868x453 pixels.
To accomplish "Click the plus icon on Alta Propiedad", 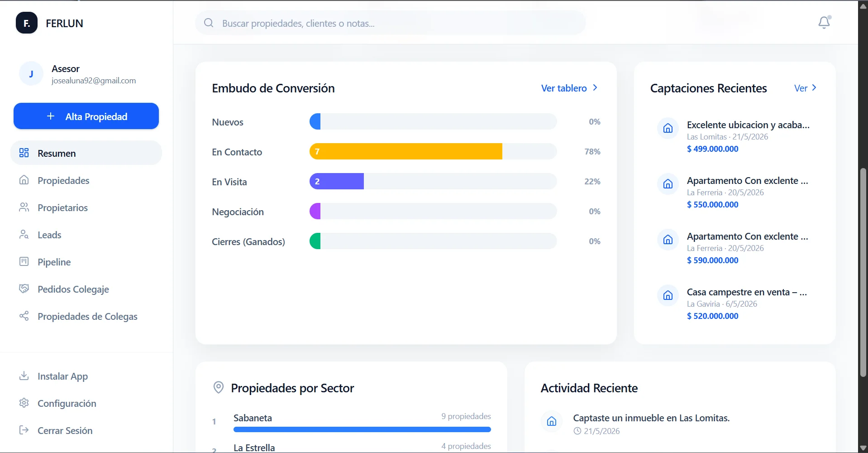I will (x=51, y=116).
